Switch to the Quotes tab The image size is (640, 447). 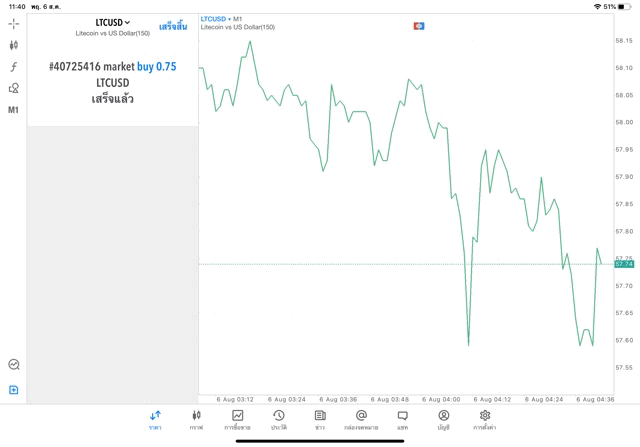pos(155,419)
